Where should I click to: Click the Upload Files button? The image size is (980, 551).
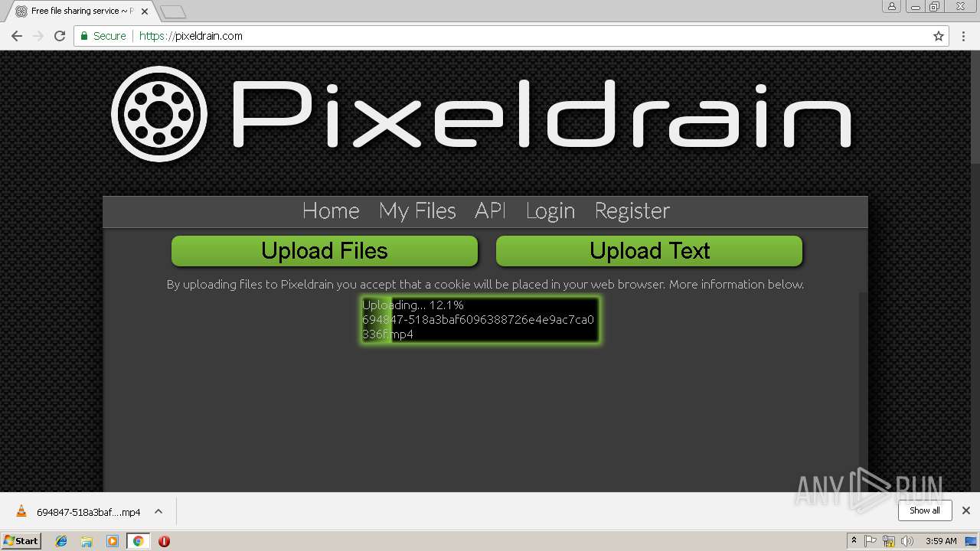coord(325,251)
